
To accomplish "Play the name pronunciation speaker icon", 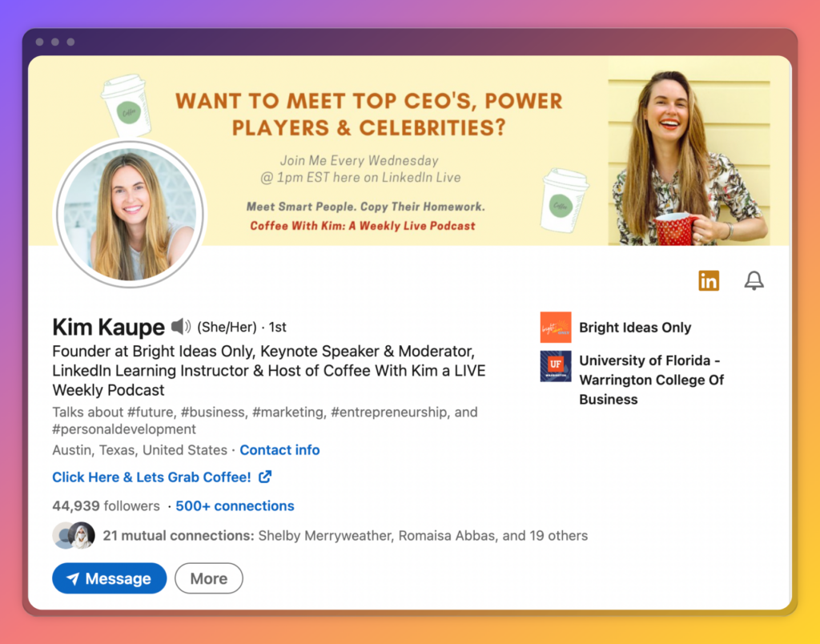I will pyautogui.click(x=181, y=327).
